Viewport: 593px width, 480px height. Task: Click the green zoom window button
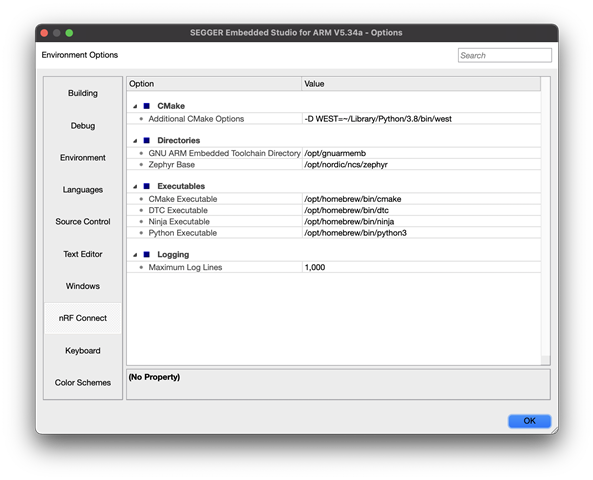click(x=69, y=33)
